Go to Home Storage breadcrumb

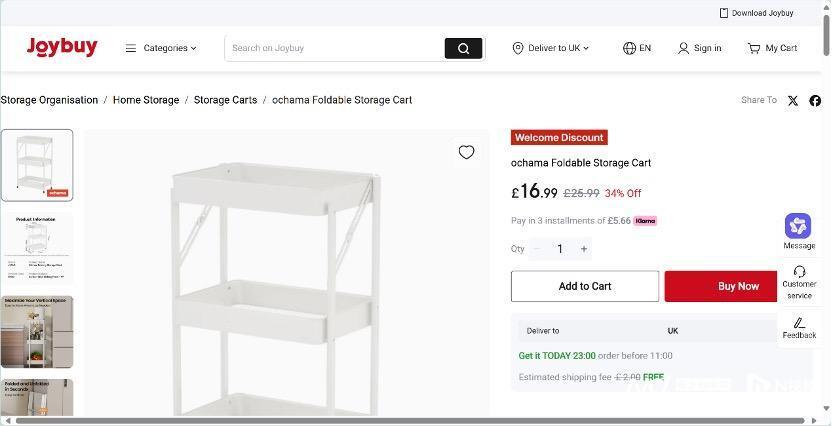coord(146,100)
